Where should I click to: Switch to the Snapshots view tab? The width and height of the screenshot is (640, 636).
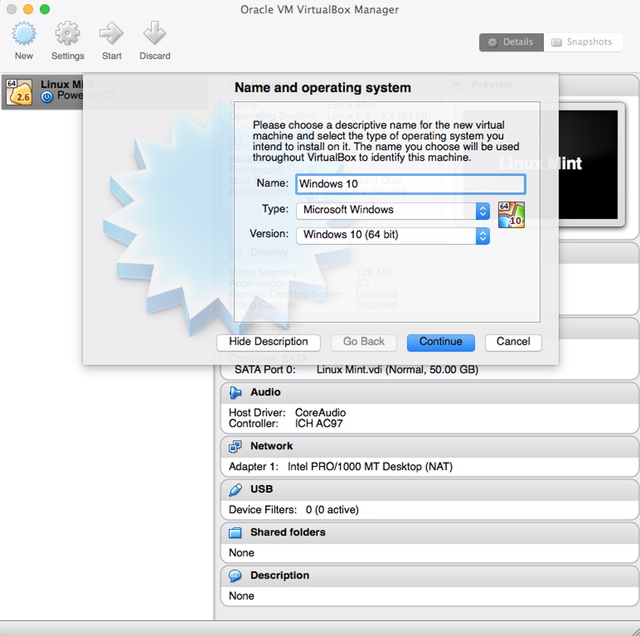coord(583,42)
